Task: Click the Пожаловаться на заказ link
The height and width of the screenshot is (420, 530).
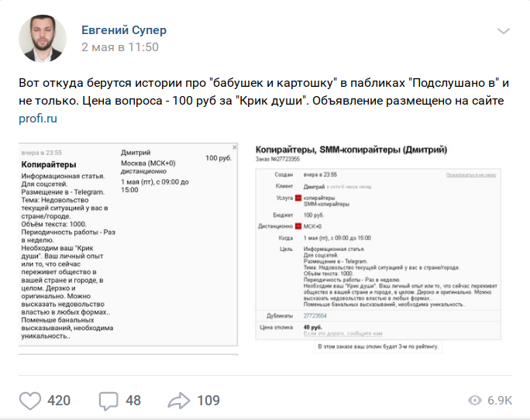Action: coord(470,175)
